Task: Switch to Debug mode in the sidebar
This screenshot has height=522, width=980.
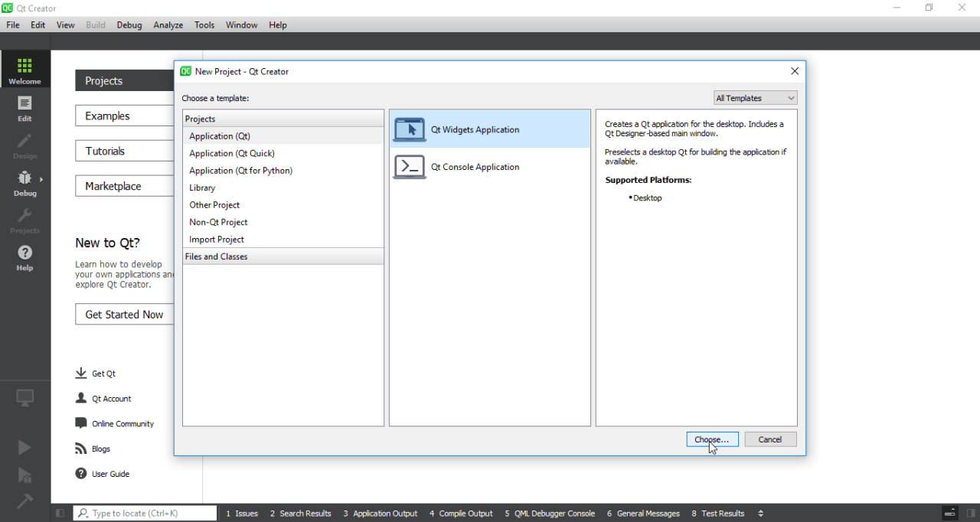Action: [24, 182]
